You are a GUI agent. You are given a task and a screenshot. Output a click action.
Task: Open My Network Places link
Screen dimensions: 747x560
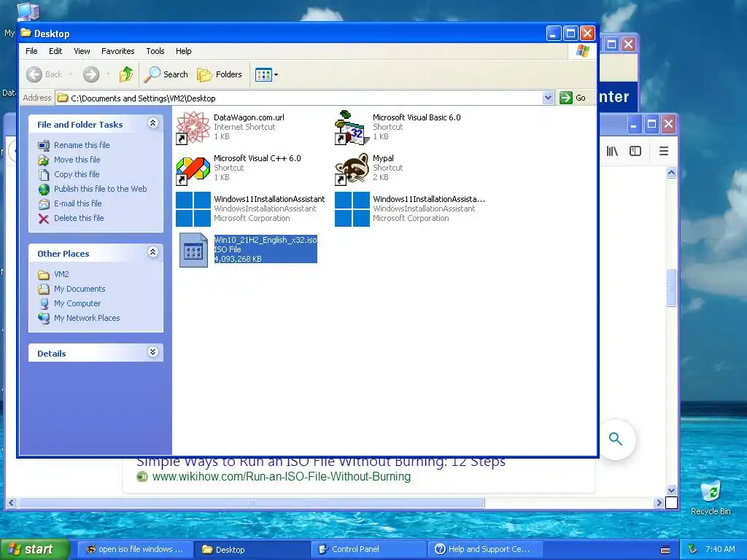pyautogui.click(x=87, y=318)
